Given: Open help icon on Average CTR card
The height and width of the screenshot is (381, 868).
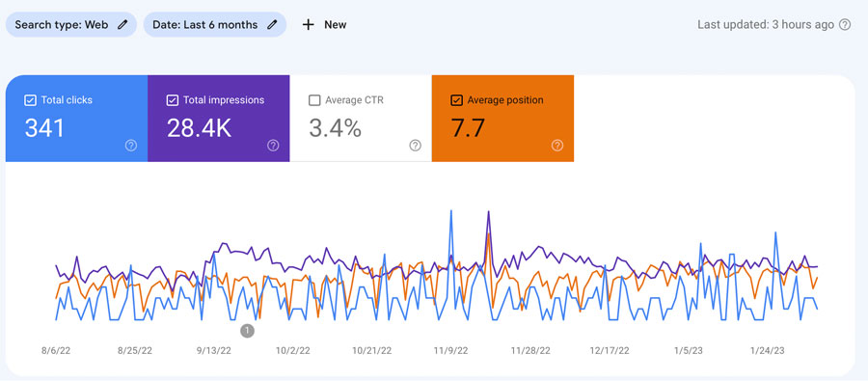Looking at the screenshot, I should pos(415,146).
